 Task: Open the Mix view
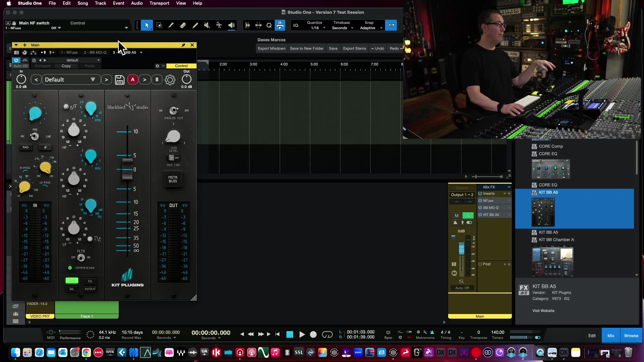click(611, 336)
